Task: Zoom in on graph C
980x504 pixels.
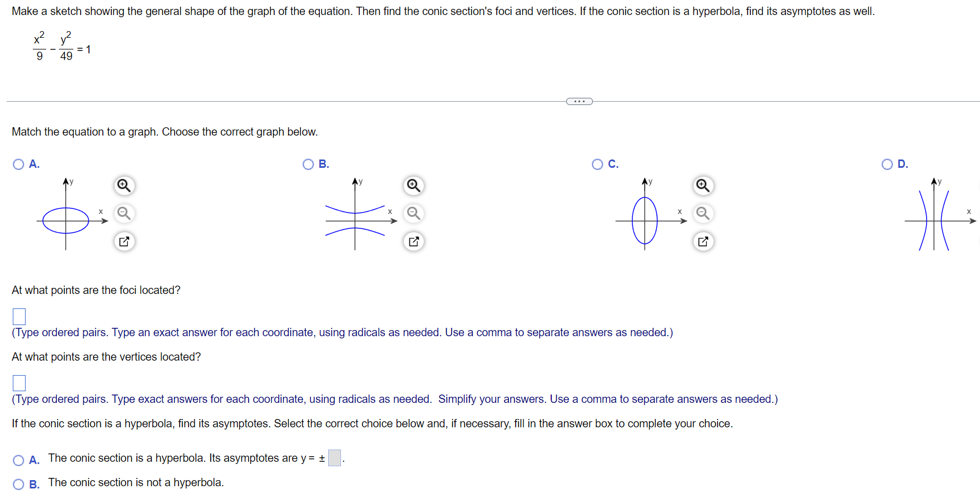Action: (x=702, y=186)
